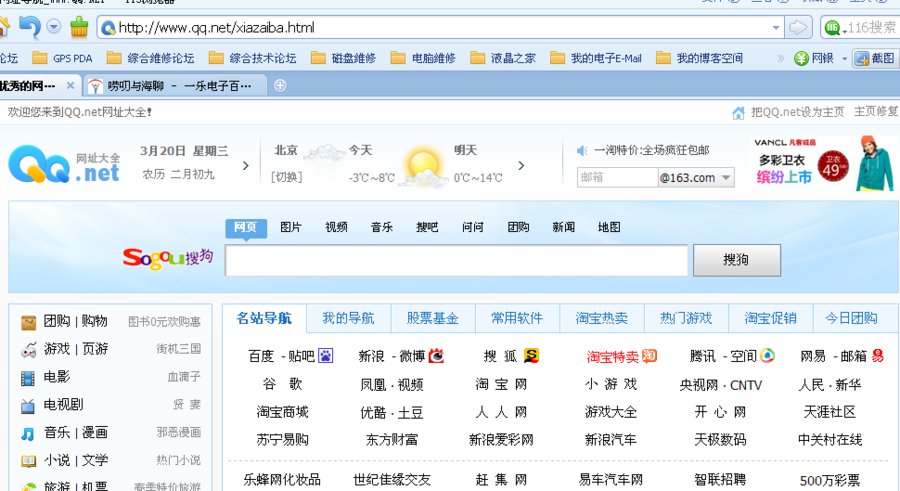Switch to 我的导航 tab
The width and height of the screenshot is (900, 491).
tap(348, 318)
